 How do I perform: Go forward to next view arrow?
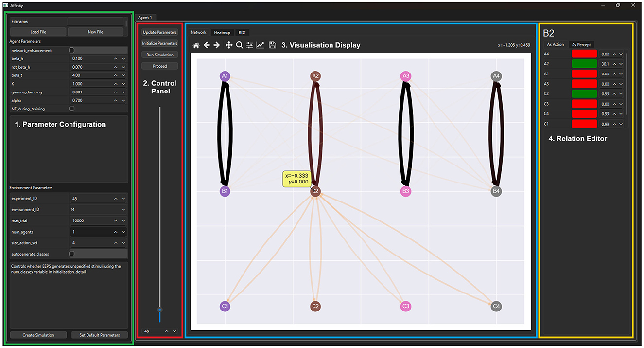pos(217,45)
